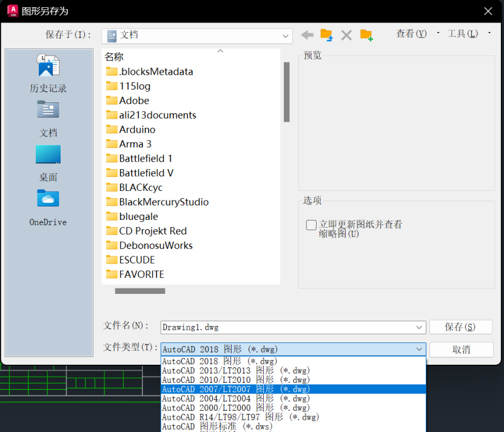Screen dimensions: 504x432
Task: Expand the 文件名 filename dropdown arrow
Action: 419,327
